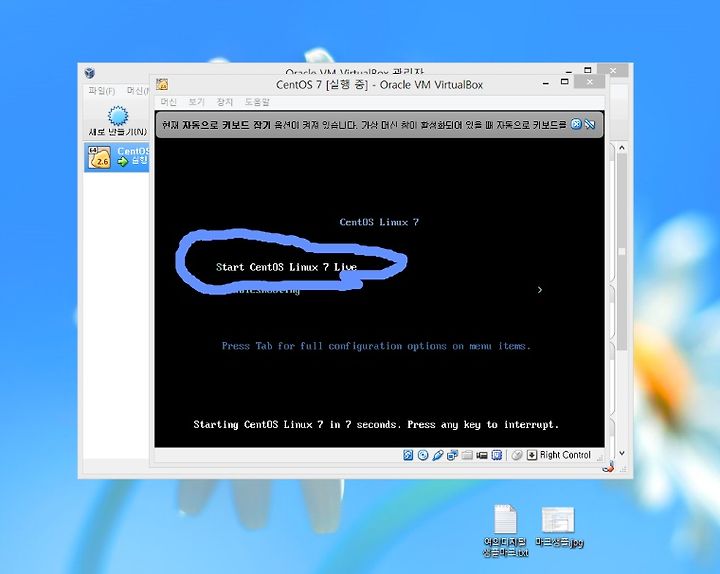The width and height of the screenshot is (720, 574).
Task: Click the keyboard capture arrow icon beside Right Control
Action: (532, 455)
